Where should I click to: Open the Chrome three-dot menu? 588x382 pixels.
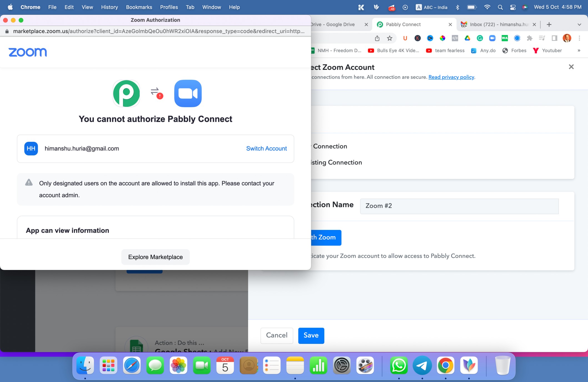tap(579, 38)
